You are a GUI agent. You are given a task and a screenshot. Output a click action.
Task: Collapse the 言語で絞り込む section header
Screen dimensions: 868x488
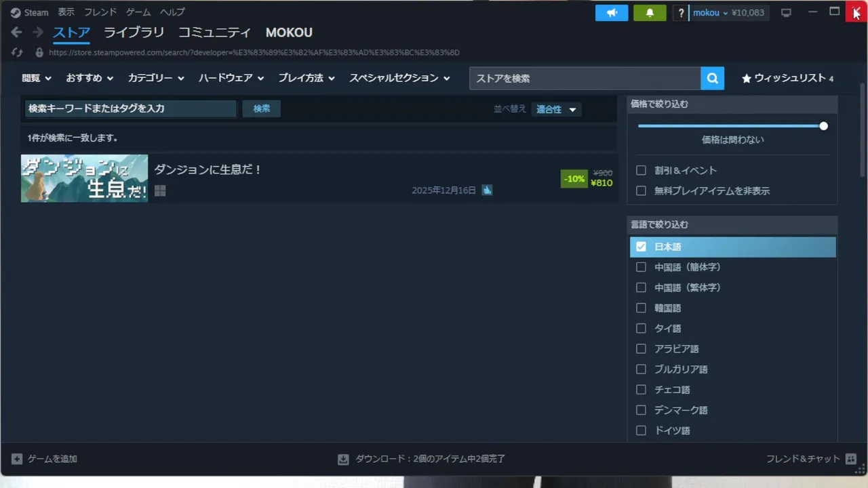click(732, 224)
